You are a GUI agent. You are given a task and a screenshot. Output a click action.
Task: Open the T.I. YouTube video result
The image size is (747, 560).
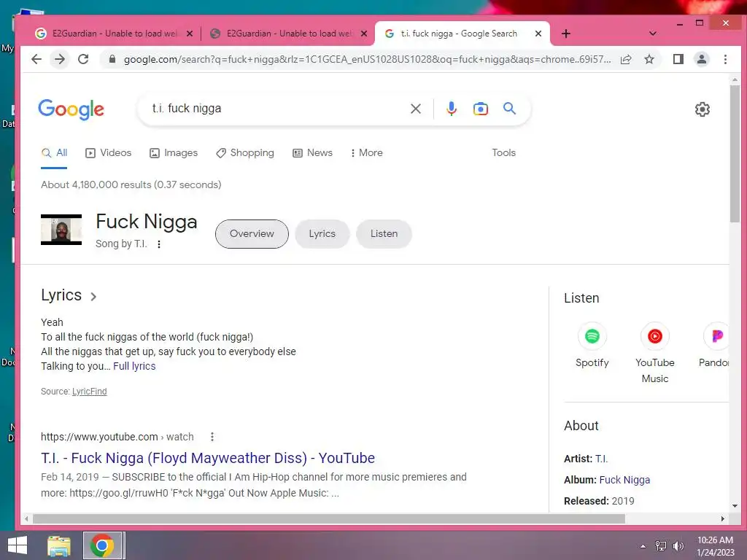tap(208, 458)
